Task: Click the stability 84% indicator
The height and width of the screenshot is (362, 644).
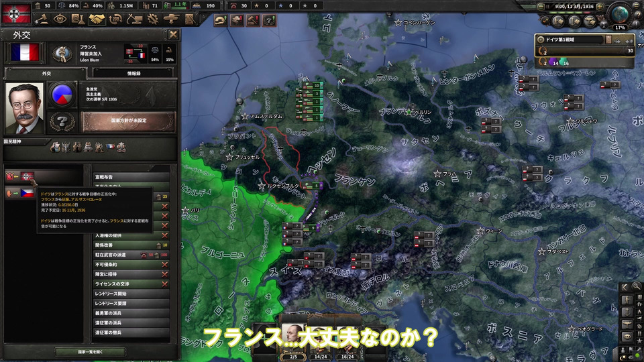Action: tap(68, 6)
